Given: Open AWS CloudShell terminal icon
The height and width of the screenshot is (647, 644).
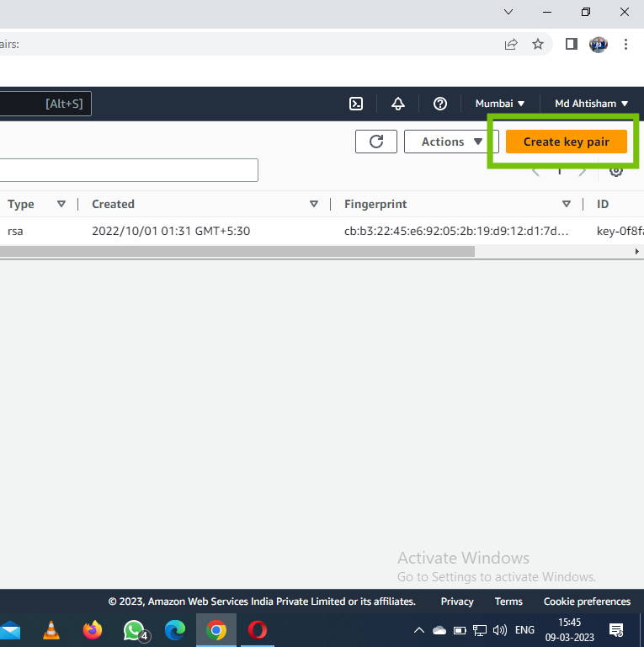Looking at the screenshot, I should click(x=356, y=104).
